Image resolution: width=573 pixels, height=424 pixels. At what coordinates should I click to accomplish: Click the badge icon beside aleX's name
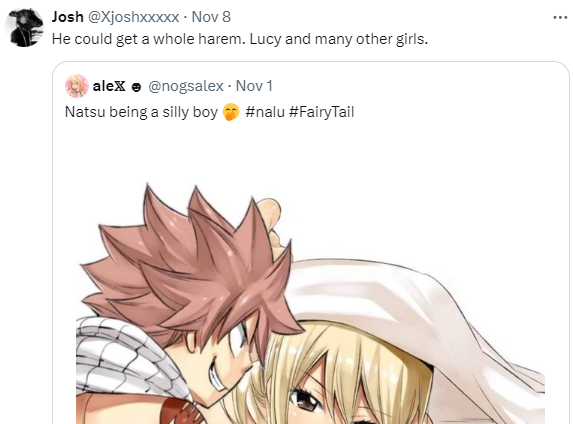tap(136, 87)
